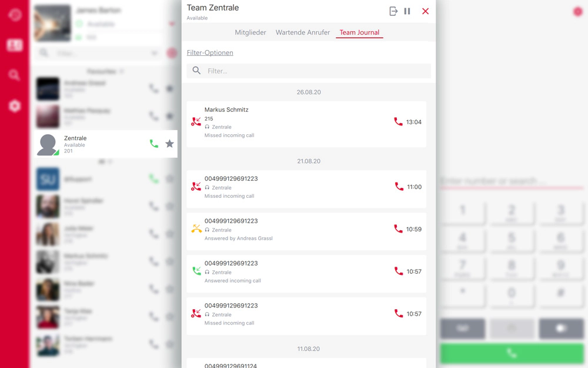Call back the 10:59 answered call number
The image size is (588, 368).
[x=398, y=229]
